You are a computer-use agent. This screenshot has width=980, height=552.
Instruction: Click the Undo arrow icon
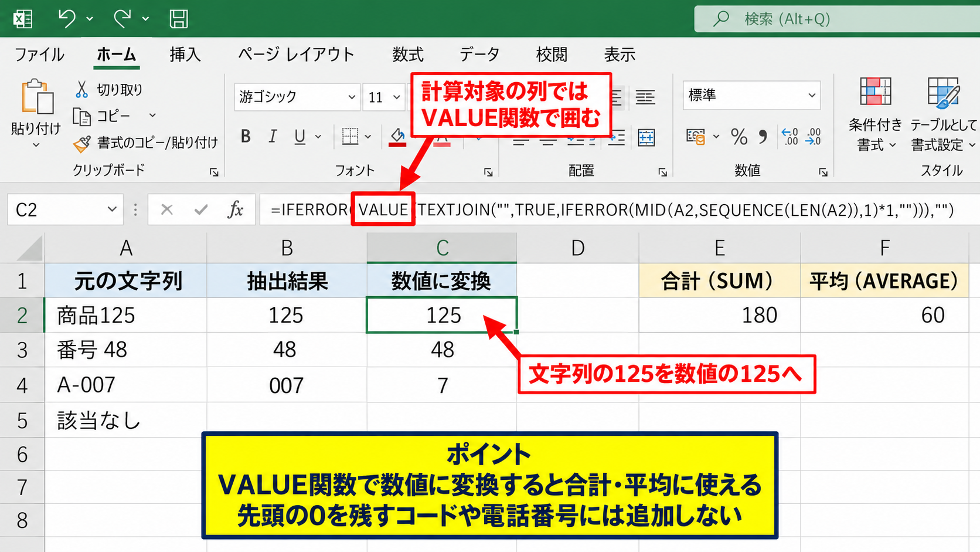(66, 18)
